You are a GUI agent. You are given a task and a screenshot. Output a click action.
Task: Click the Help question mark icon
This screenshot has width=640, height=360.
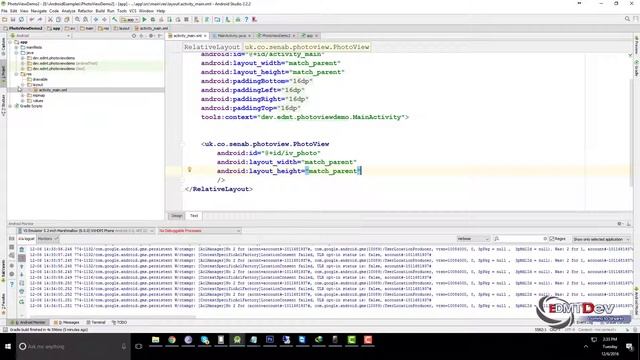246,19
